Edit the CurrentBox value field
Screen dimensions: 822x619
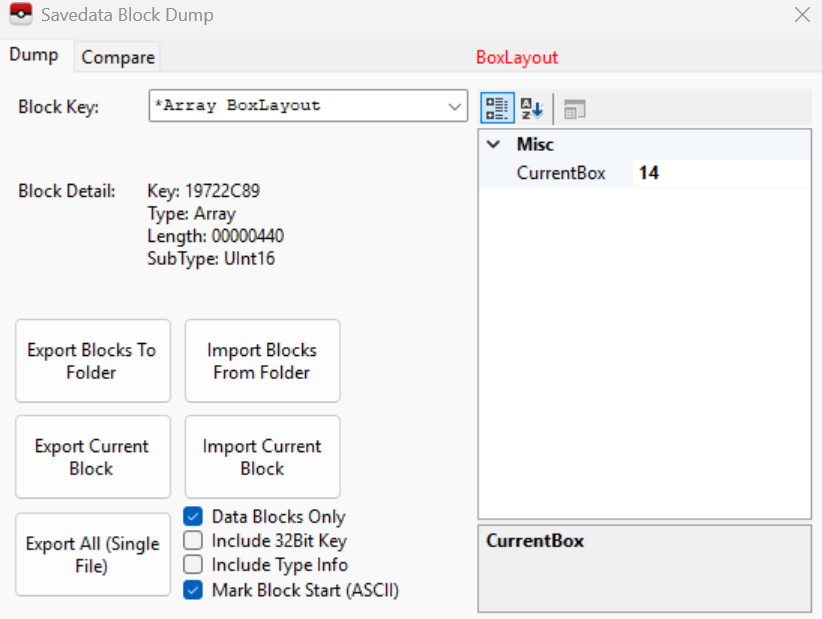pyautogui.click(x=721, y=173)
